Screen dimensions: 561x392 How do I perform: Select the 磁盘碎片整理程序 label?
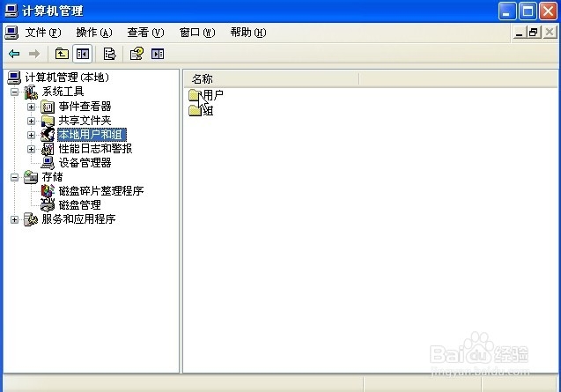click(101, 191)
